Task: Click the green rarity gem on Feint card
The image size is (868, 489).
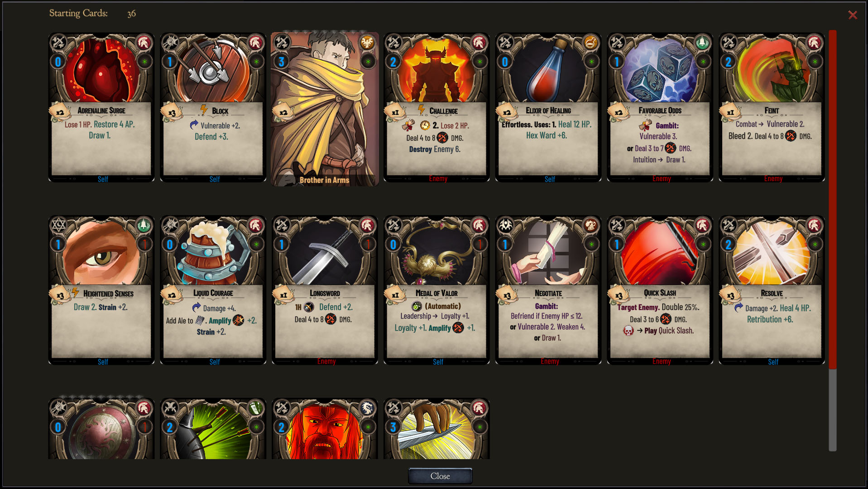Action: tap(815, 62)
